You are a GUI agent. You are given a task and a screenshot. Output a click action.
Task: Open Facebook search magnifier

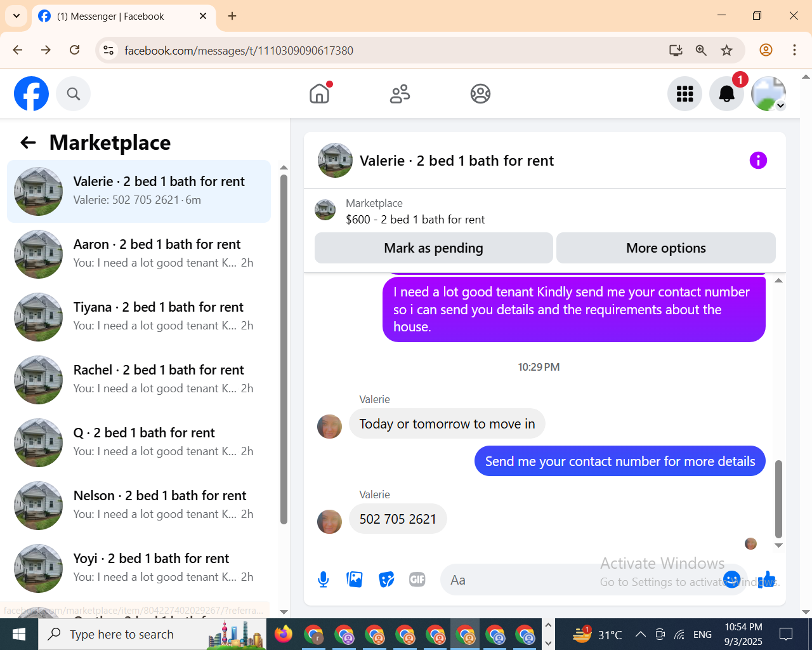coord(74,94)
